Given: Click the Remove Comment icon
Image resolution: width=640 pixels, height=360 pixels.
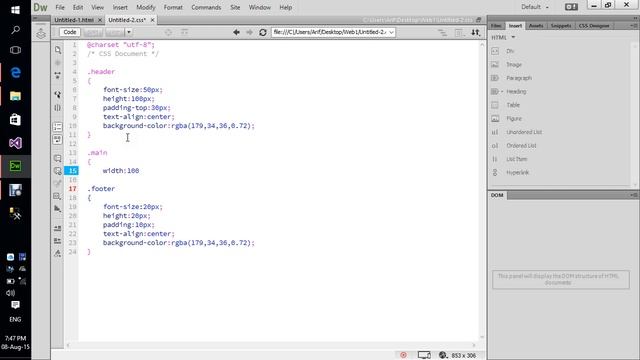Looking at the screenshot, I should [58, 171].
